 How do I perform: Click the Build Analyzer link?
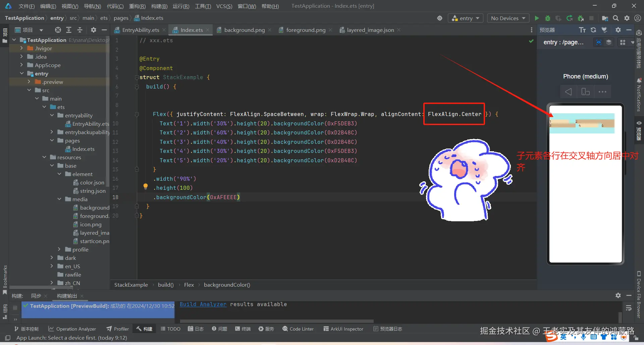(203, 304)
